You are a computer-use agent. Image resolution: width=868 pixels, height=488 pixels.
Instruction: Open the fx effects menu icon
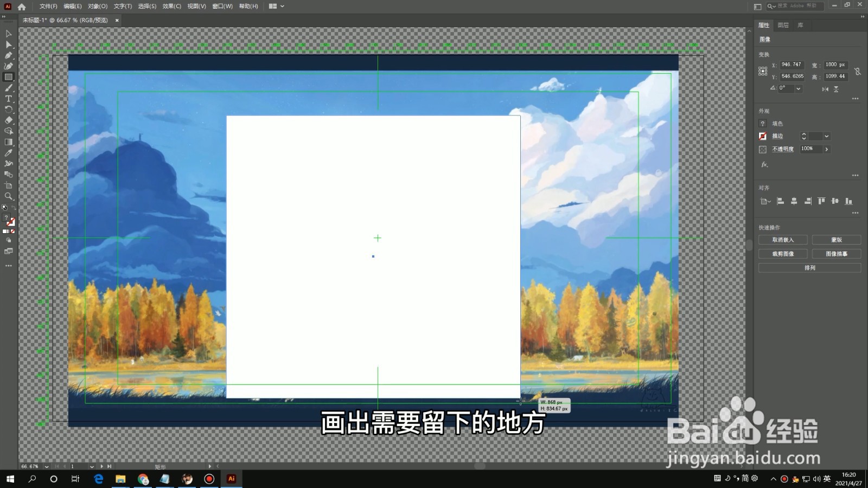(764, 164)
